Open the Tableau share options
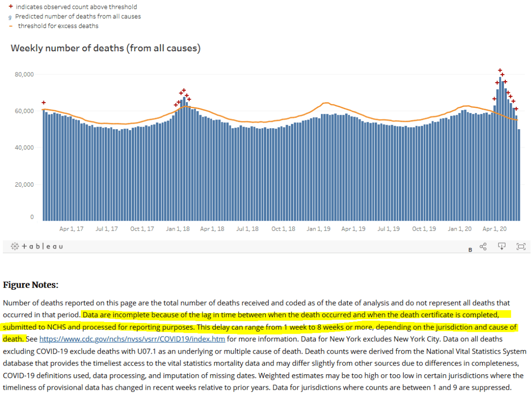Viewport: 532px width, 399px height. pyautogui.click(x=483, y=246)
